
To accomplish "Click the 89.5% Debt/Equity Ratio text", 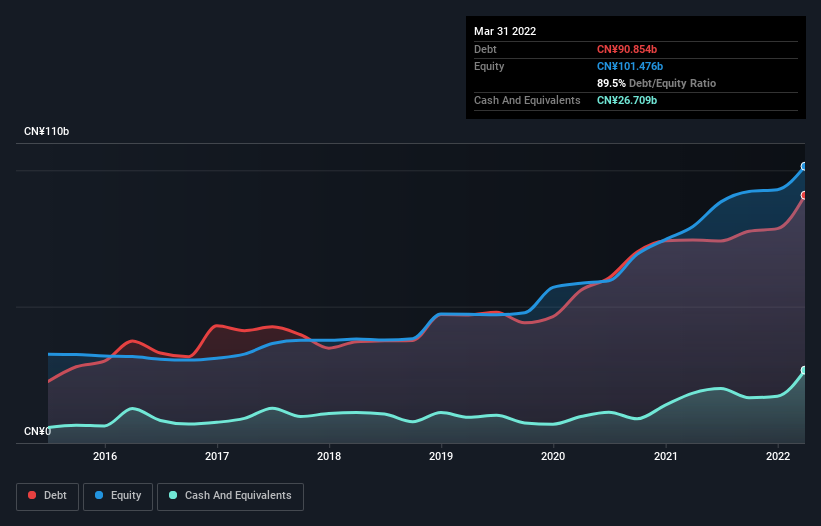I will pos(657,83).
